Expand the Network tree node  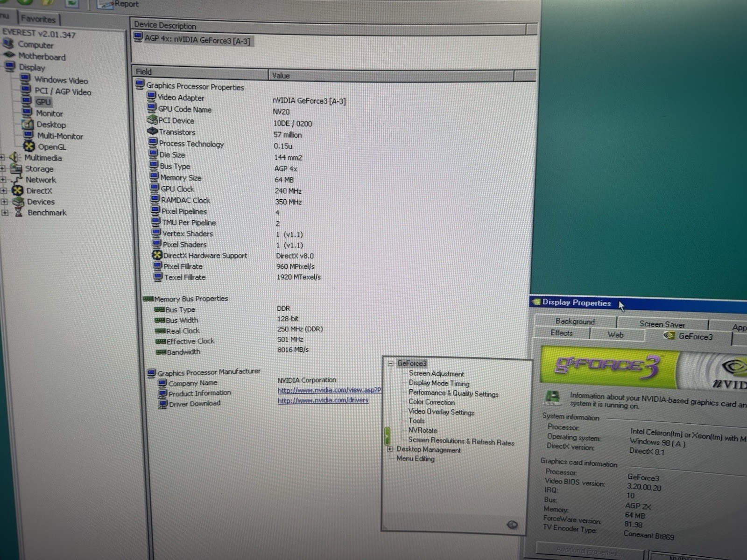point(3,179)
